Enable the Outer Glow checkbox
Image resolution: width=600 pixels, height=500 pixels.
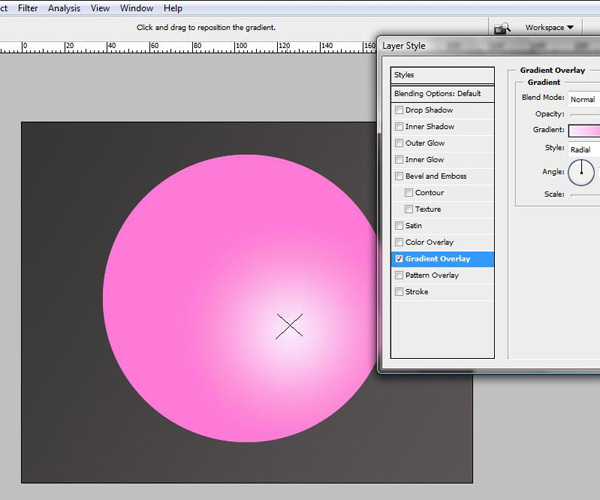(x=399, y=143)
